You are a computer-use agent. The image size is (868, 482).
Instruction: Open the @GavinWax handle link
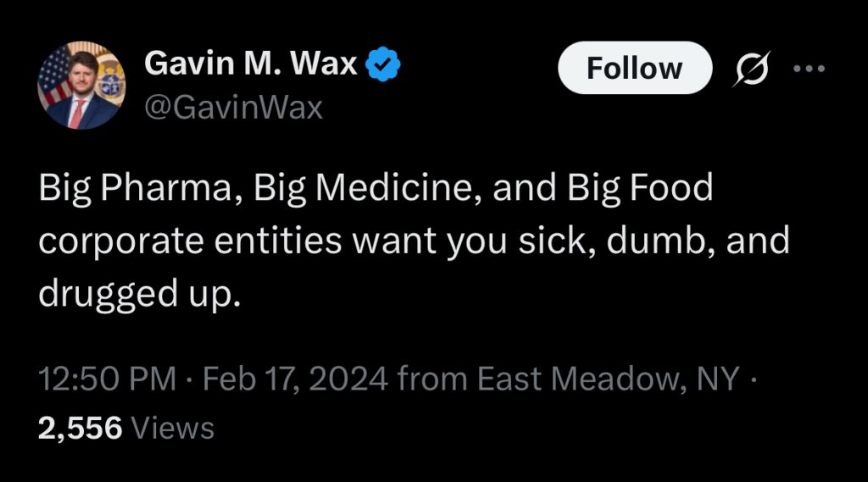pyautogui.click(x=233, y=107)
